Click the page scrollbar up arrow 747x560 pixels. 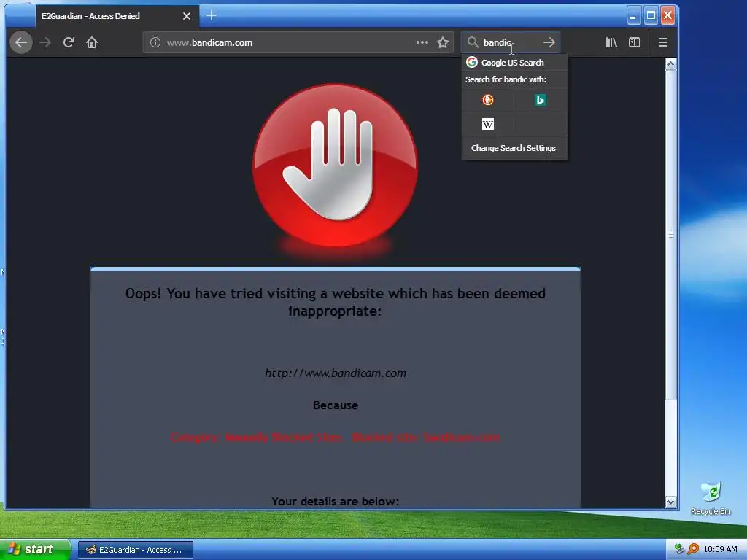coord(671,64)
